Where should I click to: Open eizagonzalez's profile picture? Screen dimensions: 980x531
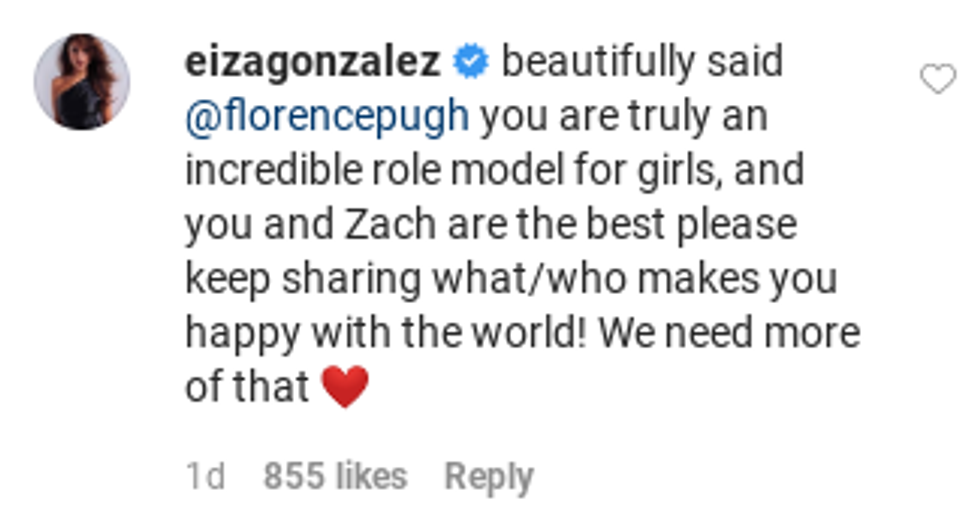coord(82,82)
